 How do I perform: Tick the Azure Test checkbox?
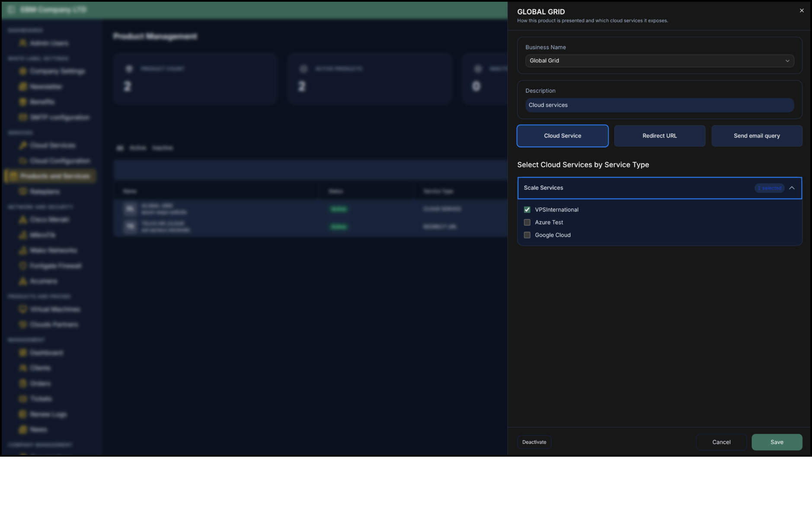pos(527,222)
